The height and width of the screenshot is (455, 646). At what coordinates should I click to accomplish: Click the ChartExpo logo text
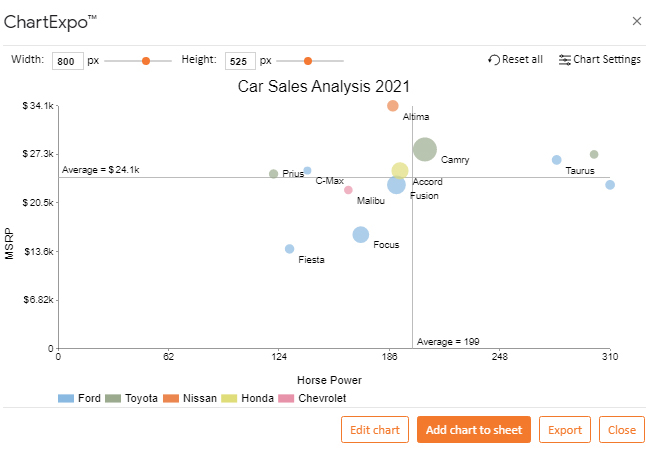coord(50,22)
